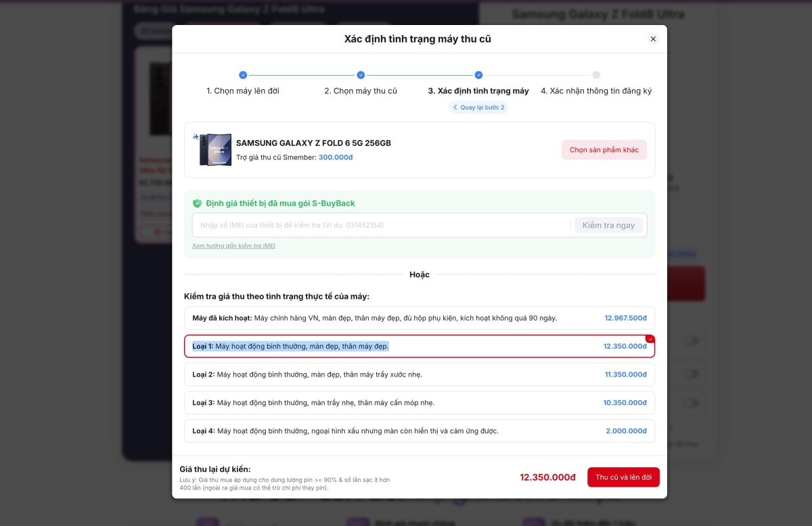Click the green S-BuyBack shield icon

197,203
